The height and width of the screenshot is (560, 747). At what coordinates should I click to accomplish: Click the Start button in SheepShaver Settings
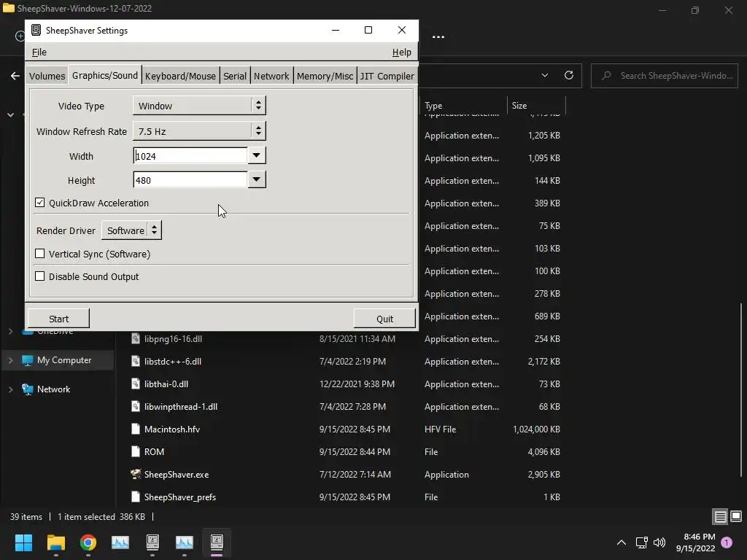coord(58,319)
